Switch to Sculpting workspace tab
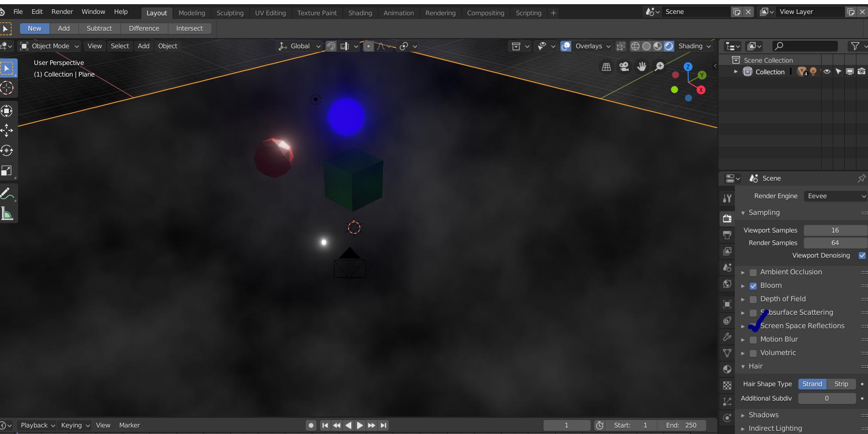This screenshot has height=434, width=868. coord(230,13)
